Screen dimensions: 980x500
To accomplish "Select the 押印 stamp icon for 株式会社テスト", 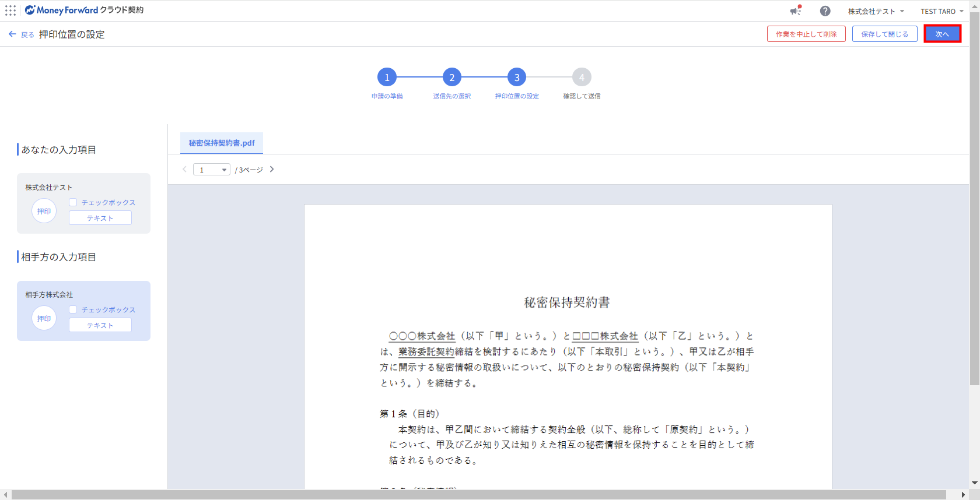I will 44,211.
